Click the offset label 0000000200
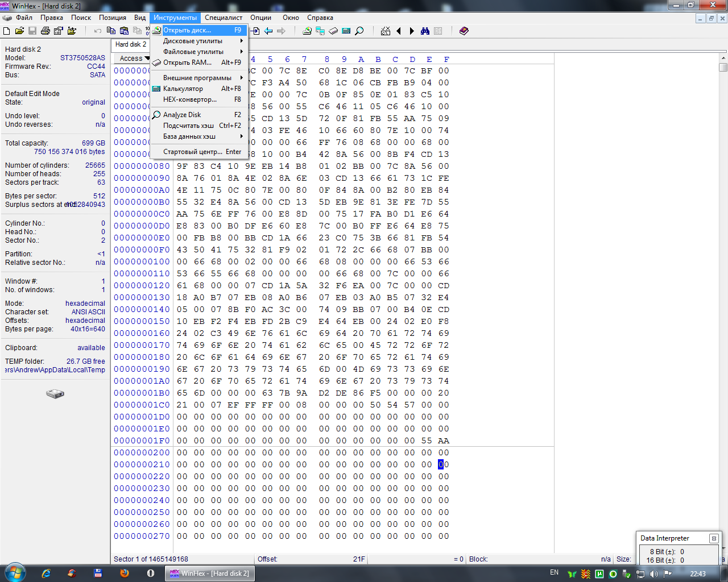728x582 pixels. pyautogui.click(x=142, y=452)
